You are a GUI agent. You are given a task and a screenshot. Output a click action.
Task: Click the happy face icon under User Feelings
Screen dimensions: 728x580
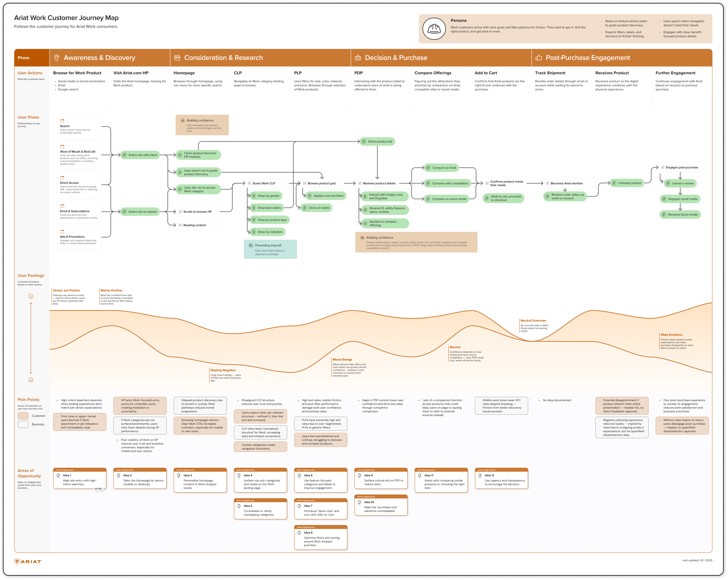coord(31,296)
